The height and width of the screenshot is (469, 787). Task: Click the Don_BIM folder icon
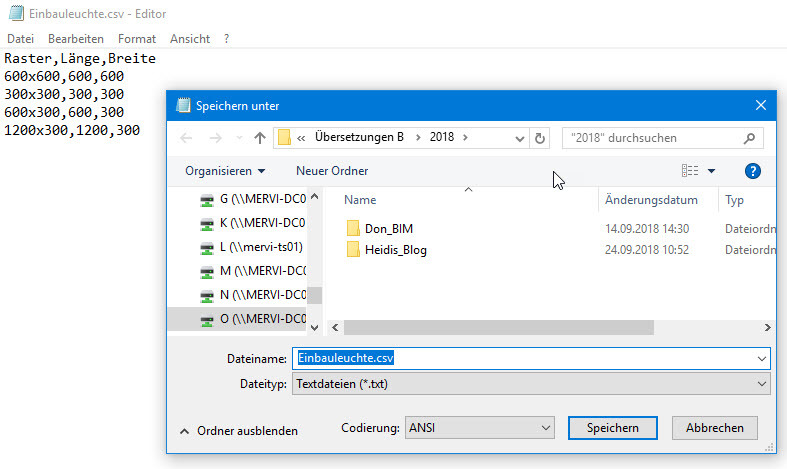(353, 228)
